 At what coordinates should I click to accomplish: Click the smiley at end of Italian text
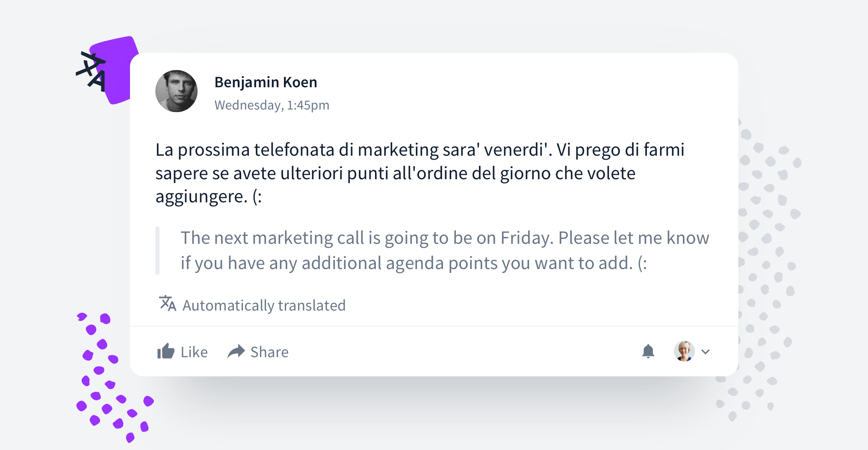(257, 197)
